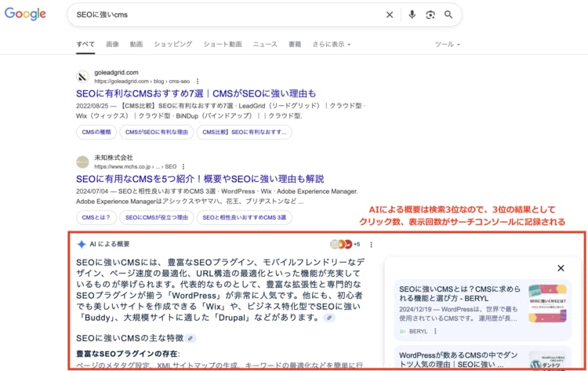The height and width of the screenshot is (371, 588).
Task: Click the AI による概要 heading text
Action: coord(110,244)
